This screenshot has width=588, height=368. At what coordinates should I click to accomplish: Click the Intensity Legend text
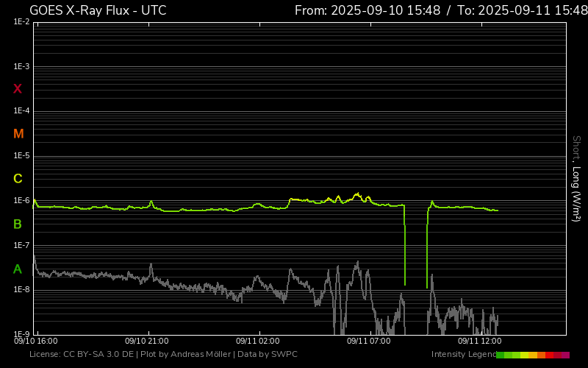pyautogui.click(x=462, y=355)
